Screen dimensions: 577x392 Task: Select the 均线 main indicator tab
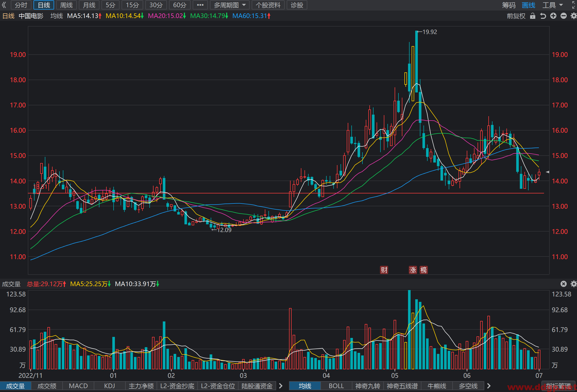click(x=305, y=386)
